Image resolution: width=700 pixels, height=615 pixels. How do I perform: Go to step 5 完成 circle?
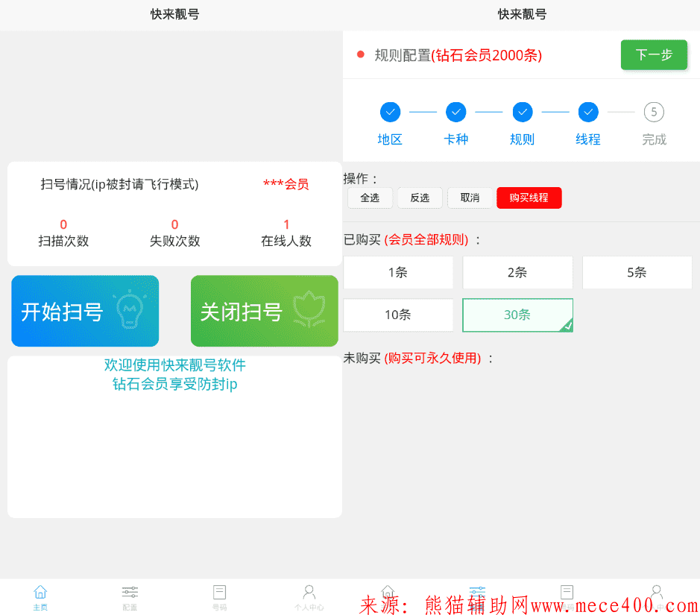(654, 112)
